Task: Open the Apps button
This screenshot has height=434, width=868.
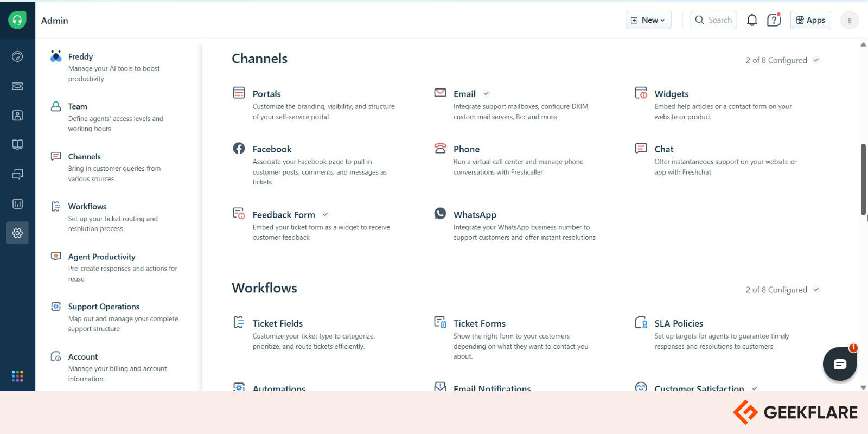Action: (810, 20)
